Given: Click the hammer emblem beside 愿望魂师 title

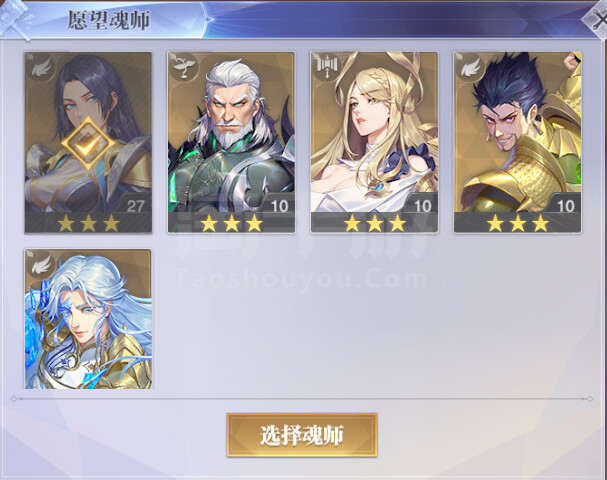Looking at the screenshot, I should click(15, 19).
